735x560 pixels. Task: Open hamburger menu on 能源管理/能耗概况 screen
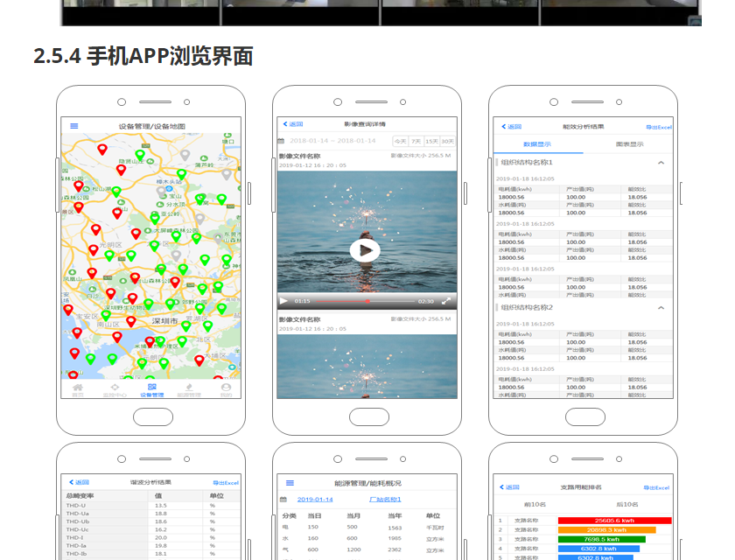coord(290,483)
